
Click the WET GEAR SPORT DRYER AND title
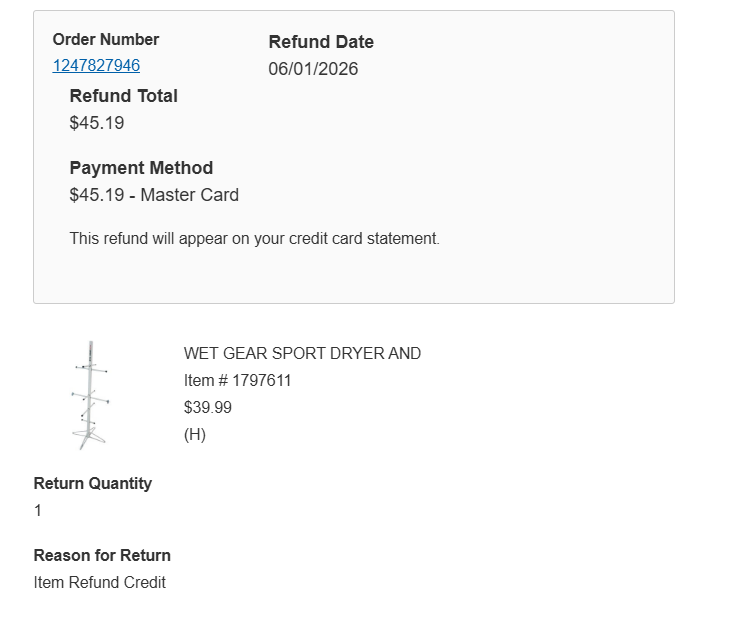302,354
